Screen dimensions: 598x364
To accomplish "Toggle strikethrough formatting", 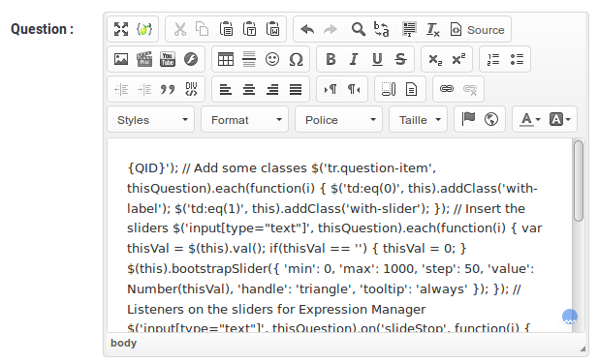I will (x=400, y=59).
